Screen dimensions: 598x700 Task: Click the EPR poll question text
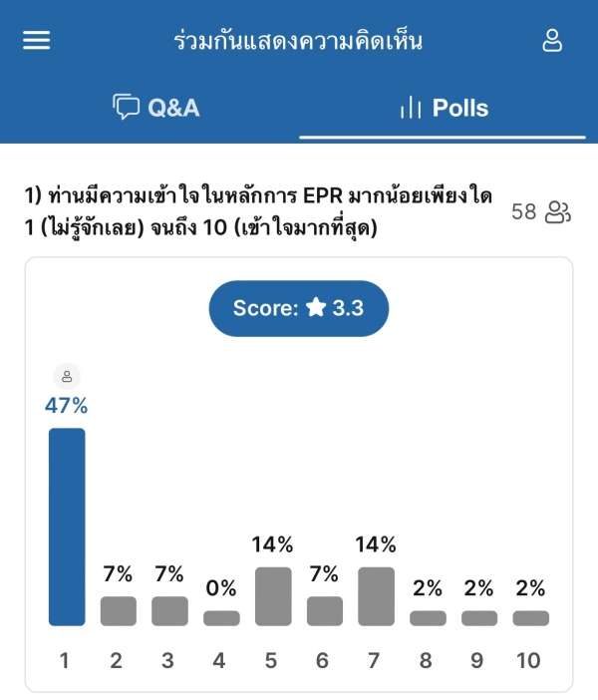click(258, 211)
